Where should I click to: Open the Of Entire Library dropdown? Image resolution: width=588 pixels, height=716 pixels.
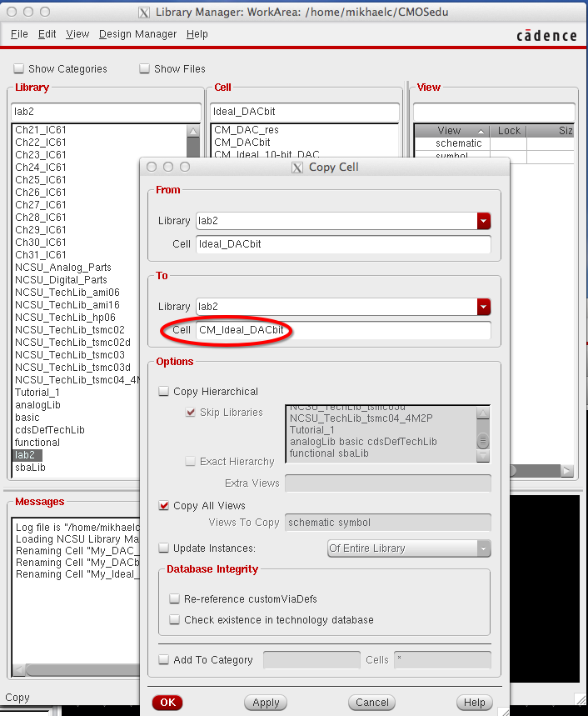click(409, 548)
